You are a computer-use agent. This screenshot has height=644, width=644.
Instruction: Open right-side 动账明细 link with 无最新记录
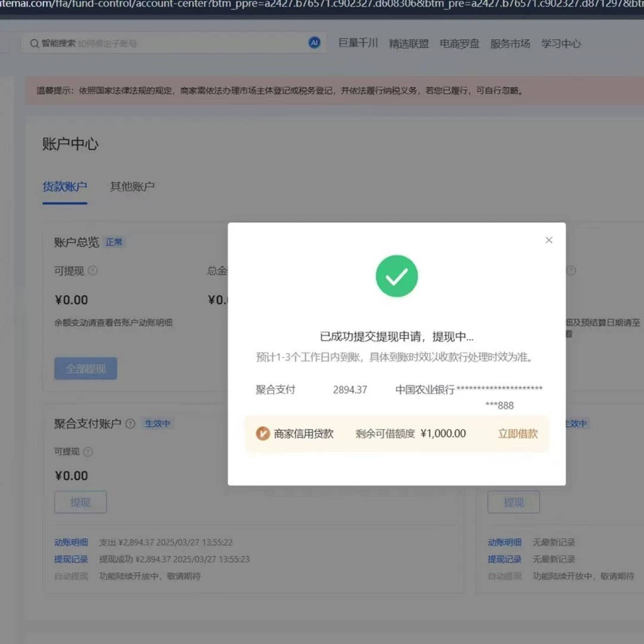pyautogui.click(x=504, y=542)
